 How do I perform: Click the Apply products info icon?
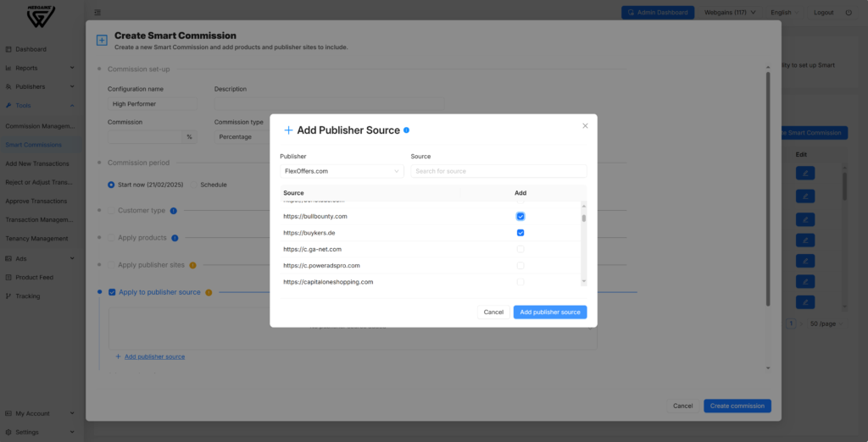(175, 238)
